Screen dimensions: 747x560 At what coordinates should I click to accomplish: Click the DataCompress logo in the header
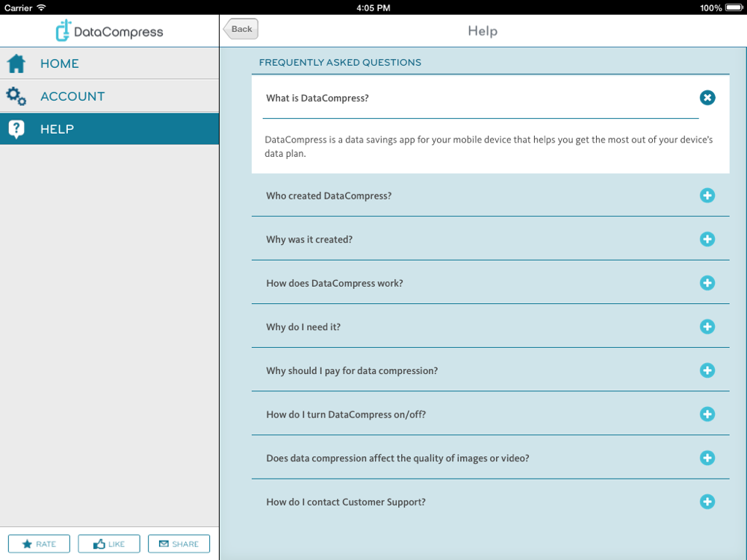[110, 31]
